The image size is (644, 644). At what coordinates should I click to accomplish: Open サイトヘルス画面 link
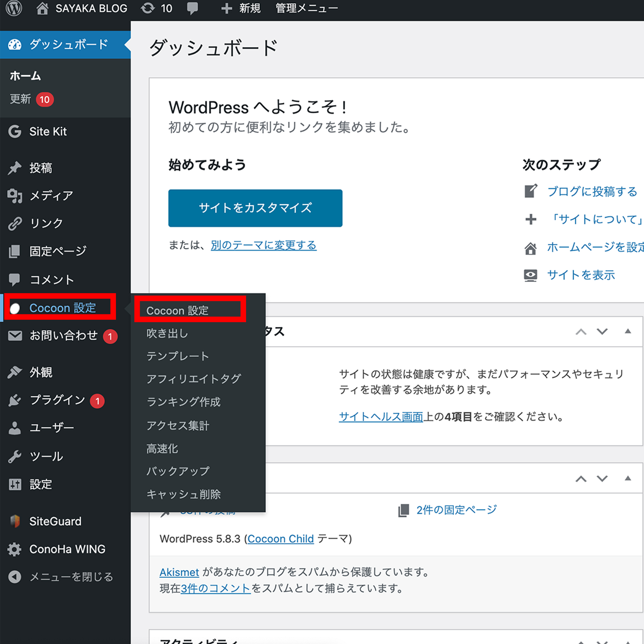pos(381,417)
